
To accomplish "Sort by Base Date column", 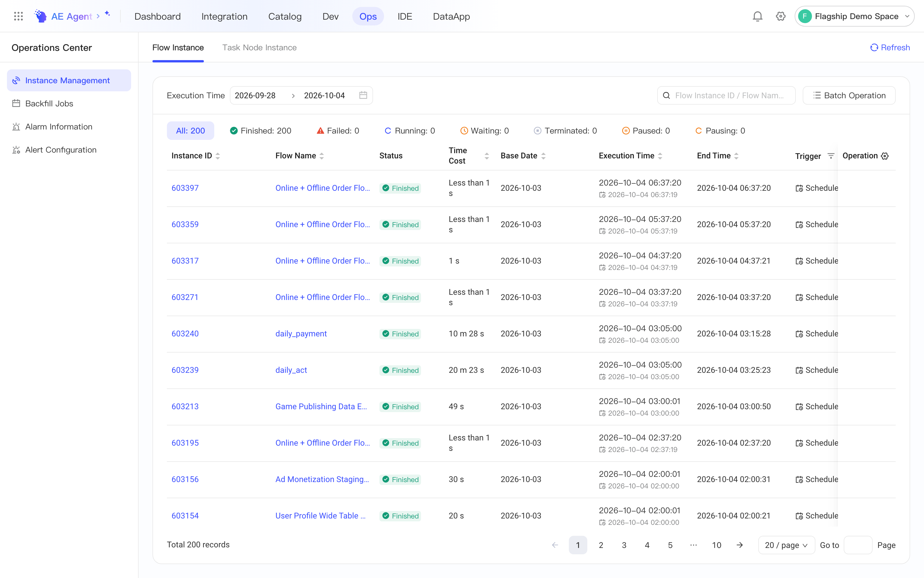I will click(x=543, y=156).
